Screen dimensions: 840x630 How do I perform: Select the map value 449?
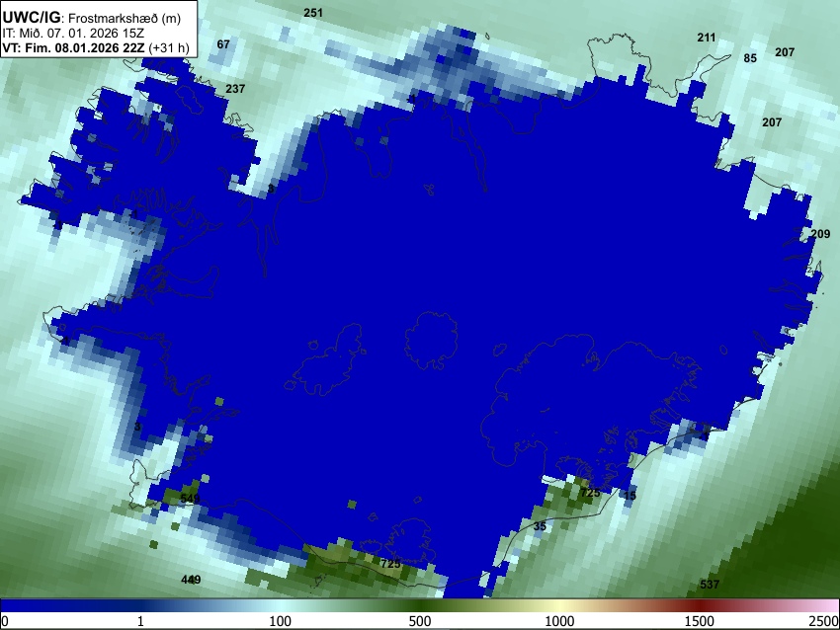pos(191,580)
